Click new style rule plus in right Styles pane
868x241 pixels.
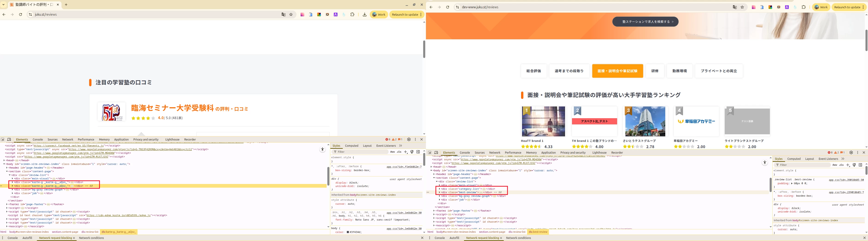848,165
